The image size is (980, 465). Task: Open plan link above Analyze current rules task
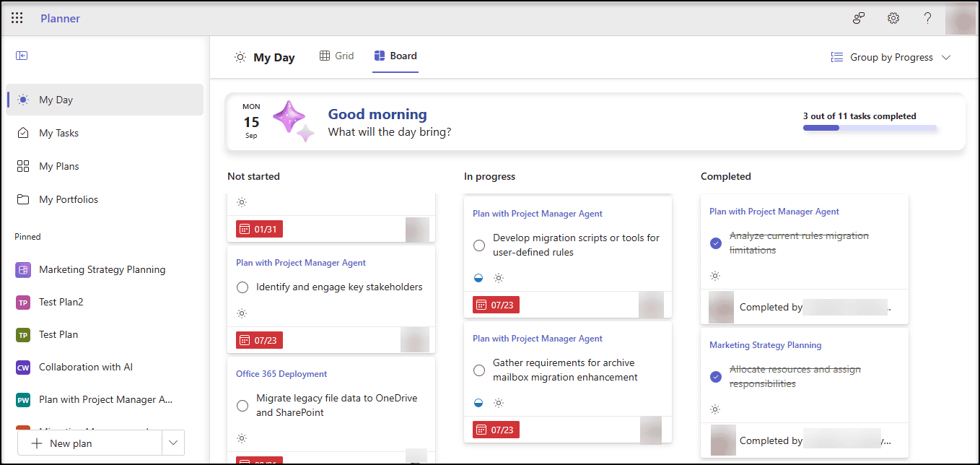tap(774, 212)
